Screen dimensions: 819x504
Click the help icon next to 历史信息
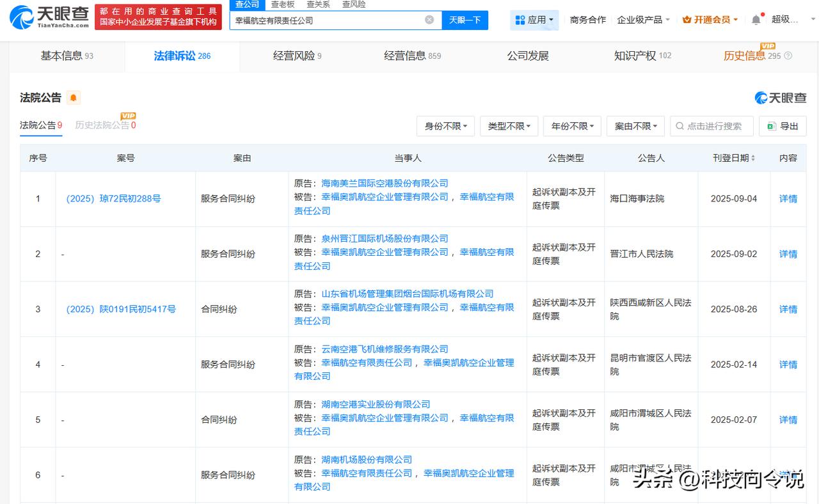click(x=788, y=56)
